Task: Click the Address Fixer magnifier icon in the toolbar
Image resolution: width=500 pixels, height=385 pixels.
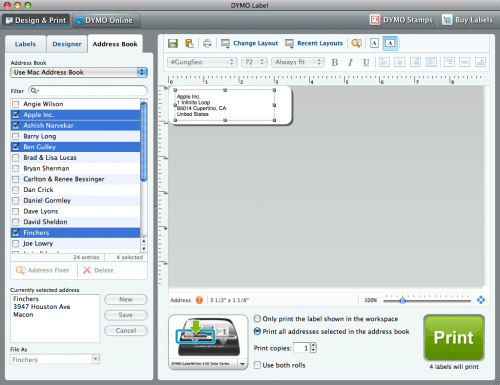Action: (356, 43)
